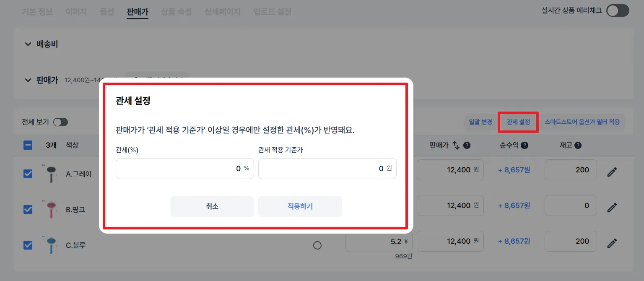
Task: Switch to the 이미지 tab
Action: pyautogui.click(x=76, y=11)
